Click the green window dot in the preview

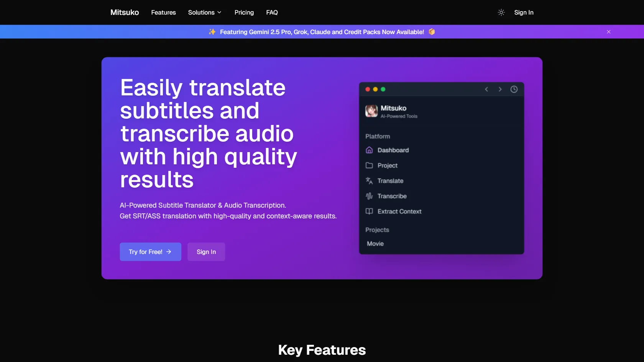pyautogui.click(x=383, y=89)
